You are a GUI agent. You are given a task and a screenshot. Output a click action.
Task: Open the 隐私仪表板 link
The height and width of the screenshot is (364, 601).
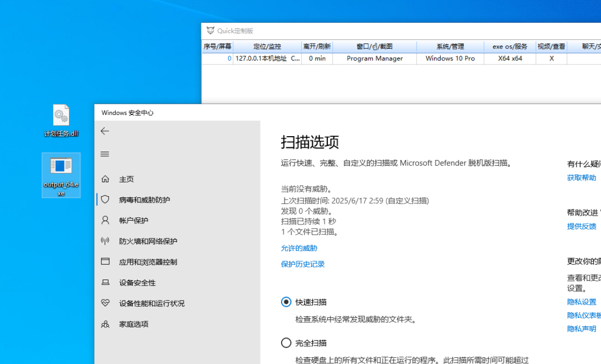(x=584, y=316)
